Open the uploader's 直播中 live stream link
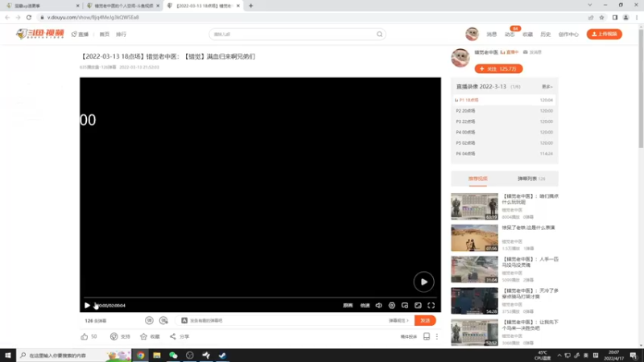 510,52
